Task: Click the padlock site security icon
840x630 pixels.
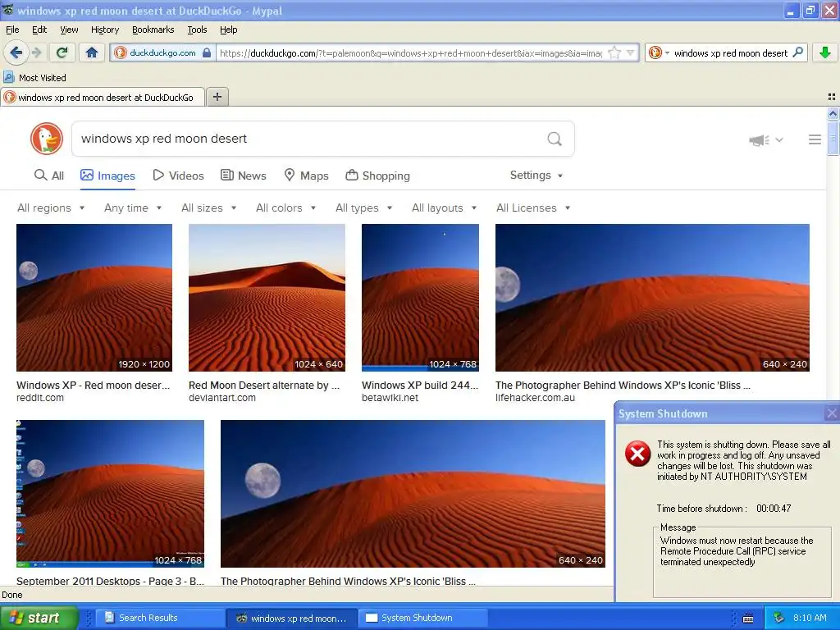Action: click(207, 52)
